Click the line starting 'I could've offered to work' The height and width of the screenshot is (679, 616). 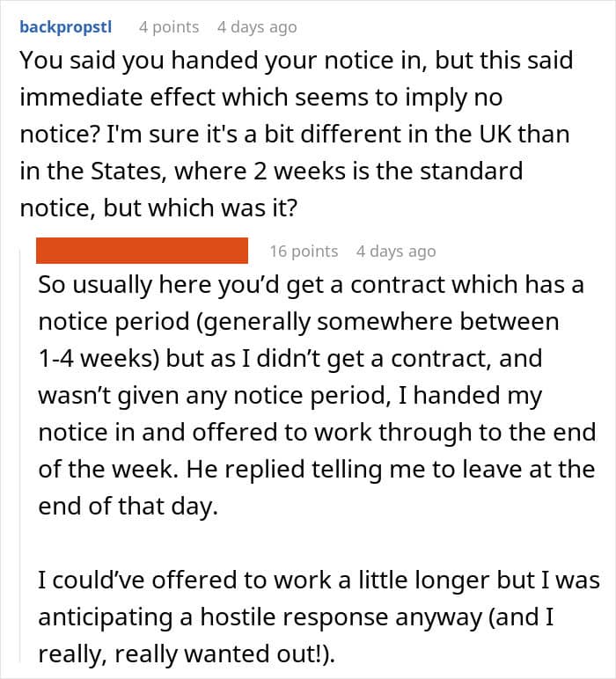tap(319, 580)
